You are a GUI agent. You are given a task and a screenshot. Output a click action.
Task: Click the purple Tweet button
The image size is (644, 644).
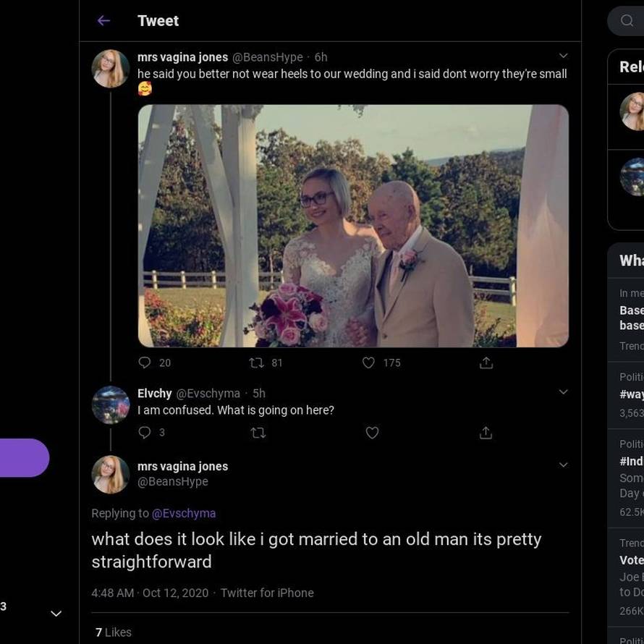(x=22, y=457)
